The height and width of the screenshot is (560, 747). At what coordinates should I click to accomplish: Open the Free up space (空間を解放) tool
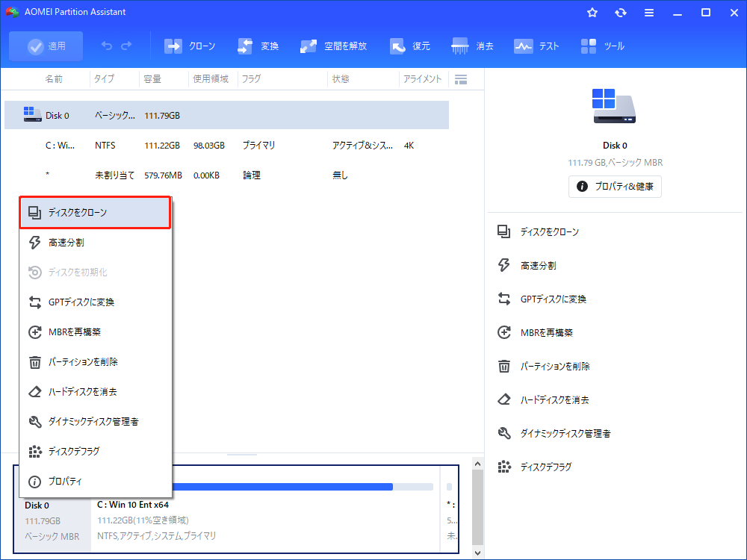tap(333, 46)
